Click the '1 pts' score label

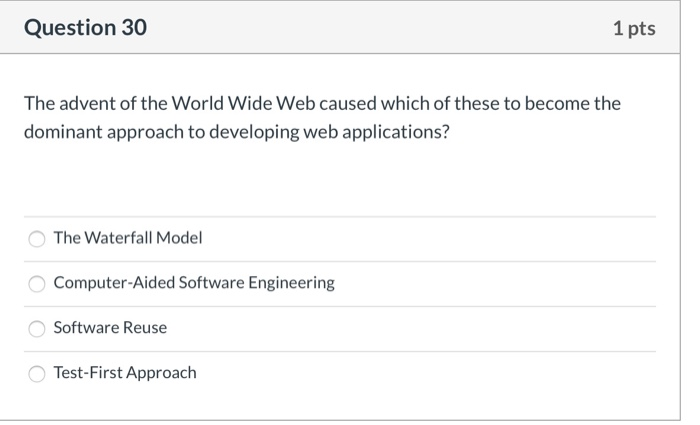point(634,29)
